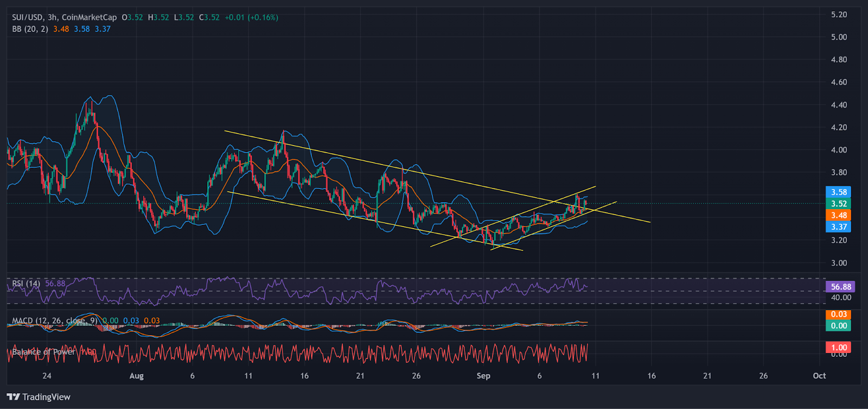Select the Sep date on time axis
Viewport: 868px width, 409px height.
(483, 376)
